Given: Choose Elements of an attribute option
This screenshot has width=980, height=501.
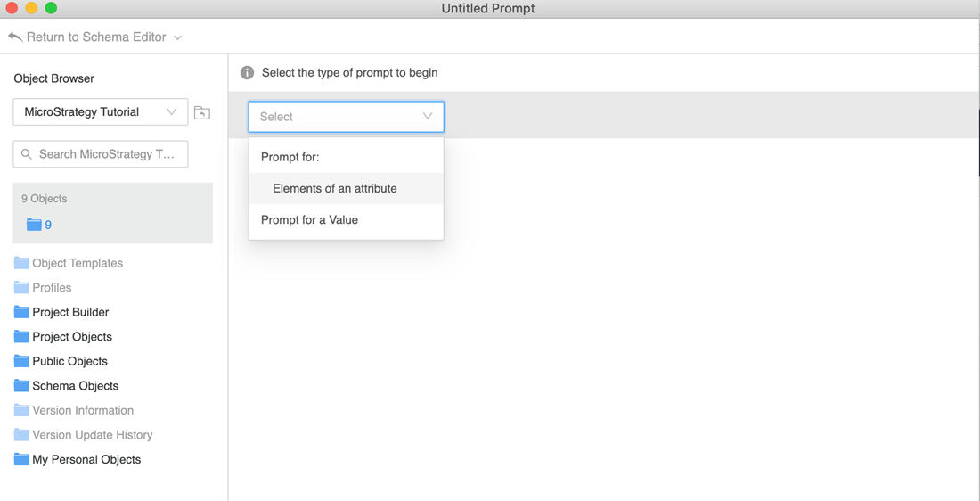Looking at the screenshot, I should click(x=335, y=188).
